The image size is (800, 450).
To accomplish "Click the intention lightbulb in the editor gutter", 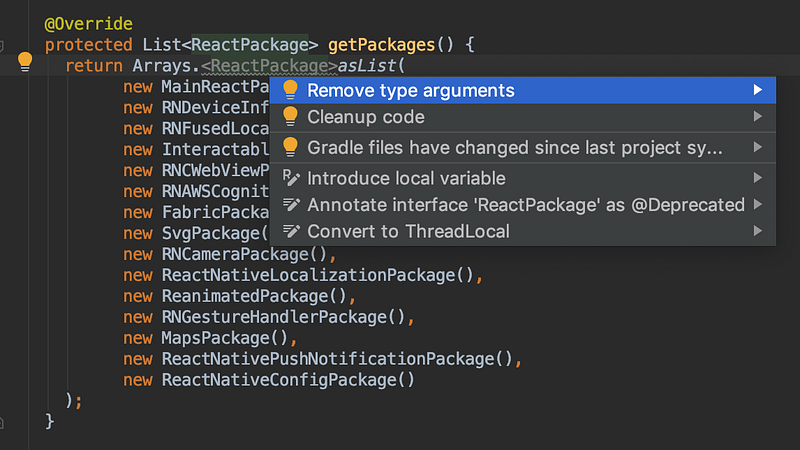I will coord(25,62).
